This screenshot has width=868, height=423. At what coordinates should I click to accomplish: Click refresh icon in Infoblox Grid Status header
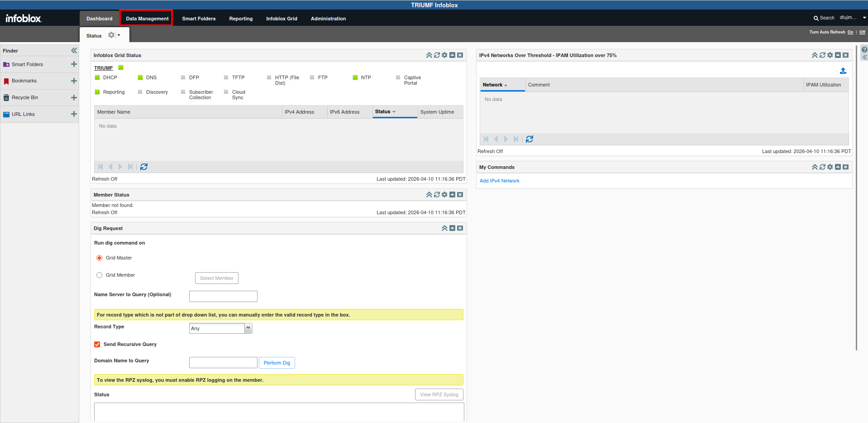point(437,55)
